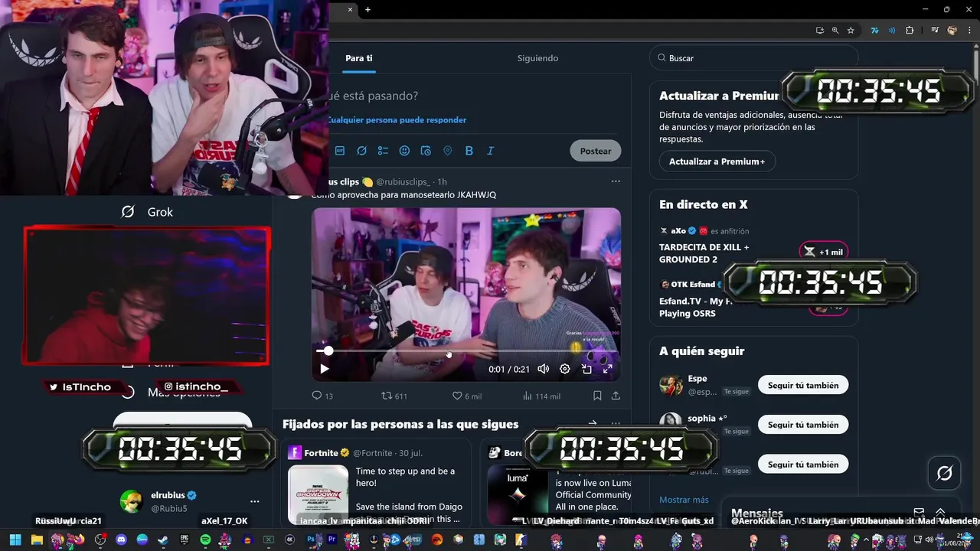Image resolution: width=980 pixels, height=551 pixels.
Task: Open the browser extensions puzzle icon
Action: pos(910,31)
